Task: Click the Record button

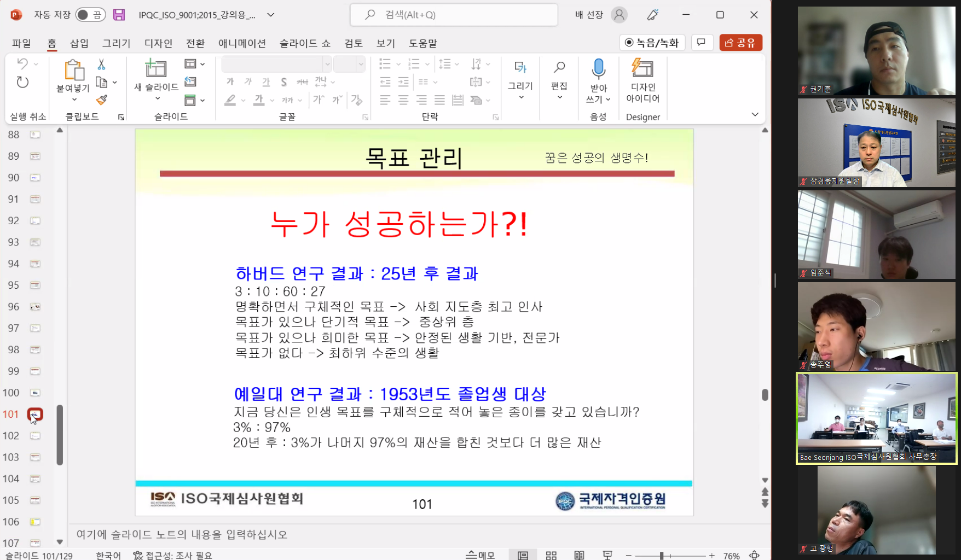Action: [x=652, y=43]
